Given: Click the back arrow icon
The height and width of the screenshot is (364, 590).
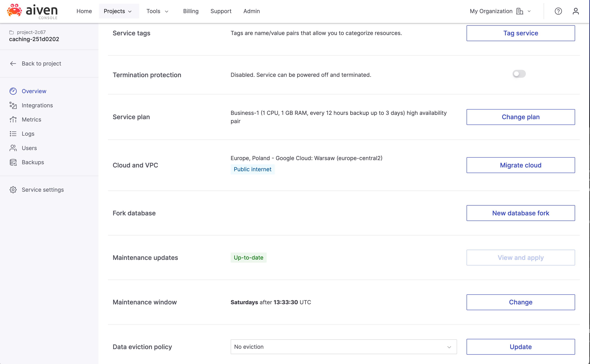Looking at the screenshot, I should [x=13, y=64].
